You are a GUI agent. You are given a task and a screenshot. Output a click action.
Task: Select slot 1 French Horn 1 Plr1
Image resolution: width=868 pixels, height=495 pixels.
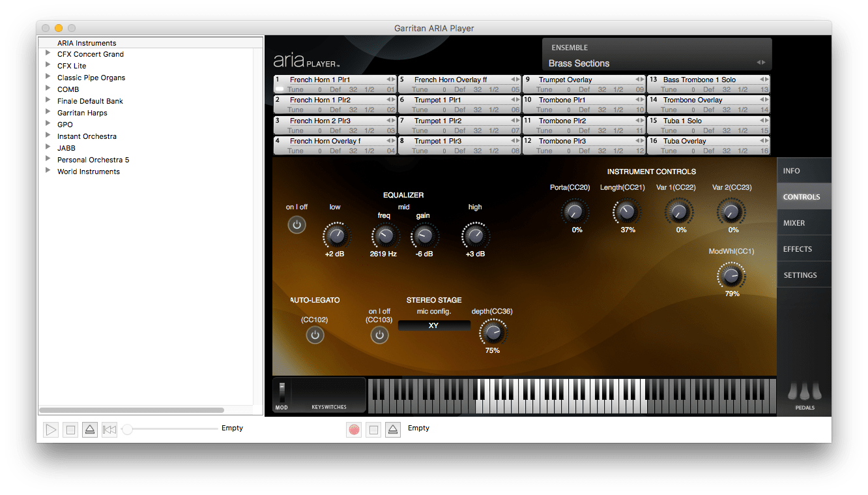[x=335, y=84]
